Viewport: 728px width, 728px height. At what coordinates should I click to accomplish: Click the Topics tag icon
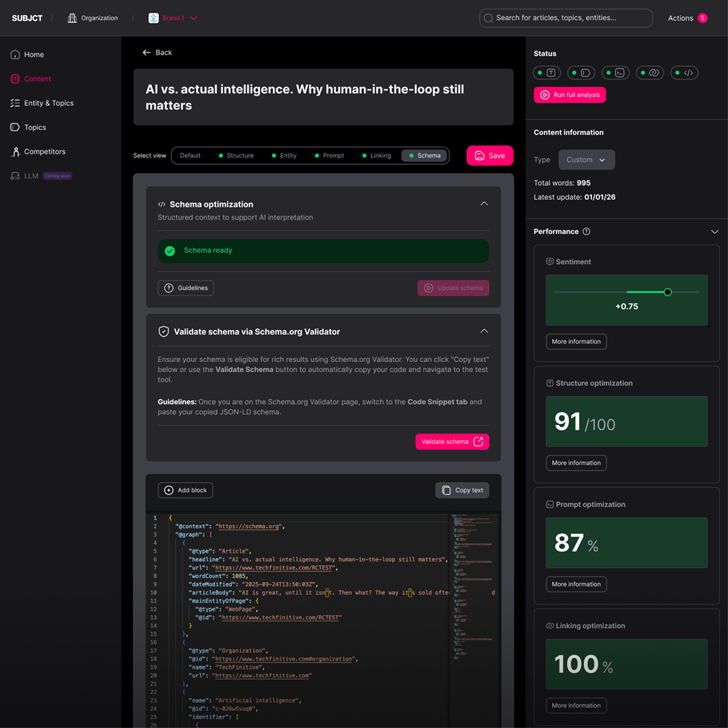pyautogui.click(x=15, y=127)
